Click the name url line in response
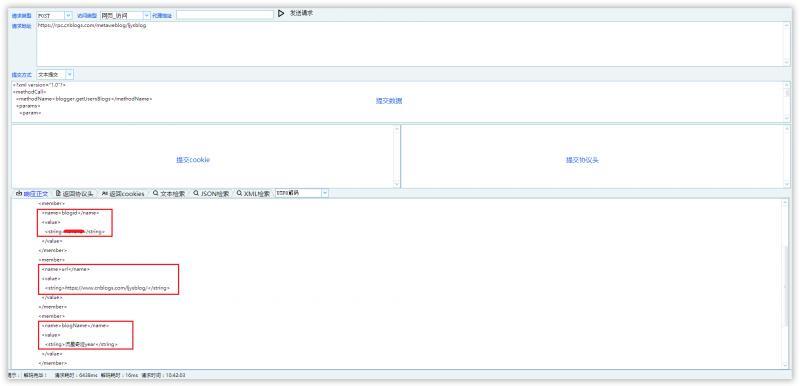The width and height of the screenshot is (800, 386). pos(66,269)
